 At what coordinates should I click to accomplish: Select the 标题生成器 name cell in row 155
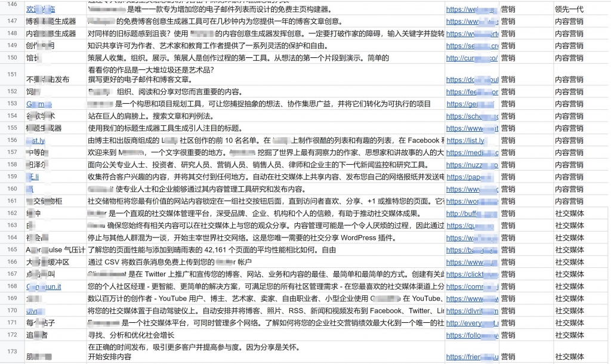coord(55,128)
